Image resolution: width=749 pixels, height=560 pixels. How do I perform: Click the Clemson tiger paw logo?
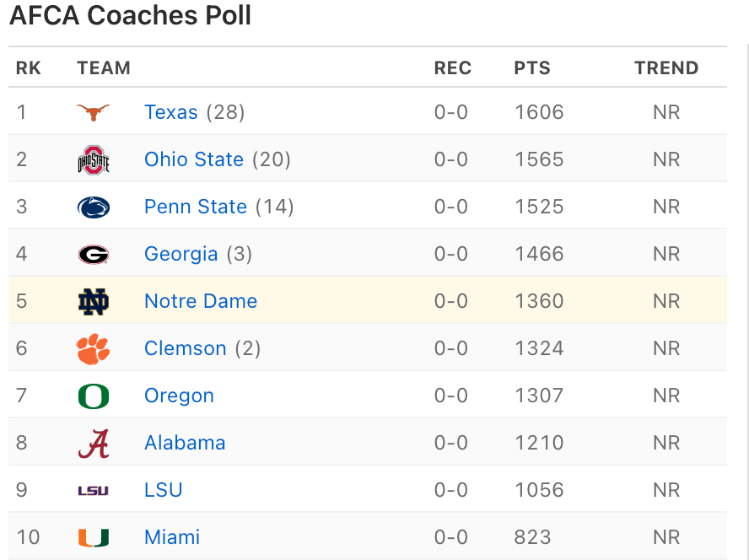click(93, 348)
